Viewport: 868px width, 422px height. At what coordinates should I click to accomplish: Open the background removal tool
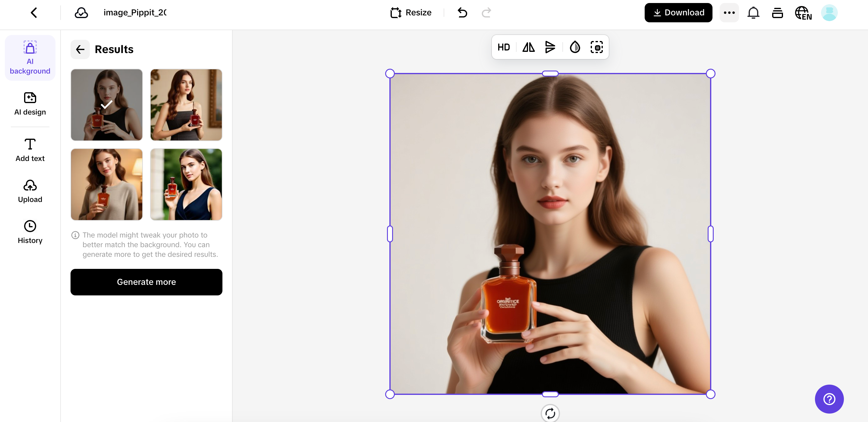pos(597,47)
